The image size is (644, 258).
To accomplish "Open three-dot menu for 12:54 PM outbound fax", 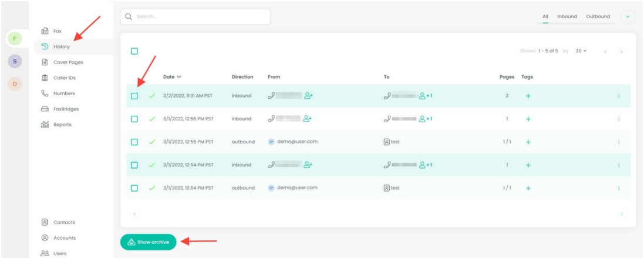I will pos(619,188).
